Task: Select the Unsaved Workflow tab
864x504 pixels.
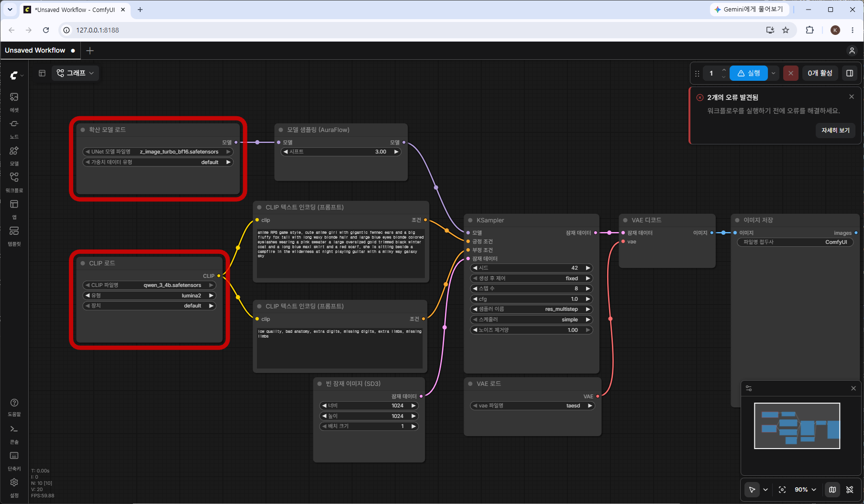Action: click(35, 50)
